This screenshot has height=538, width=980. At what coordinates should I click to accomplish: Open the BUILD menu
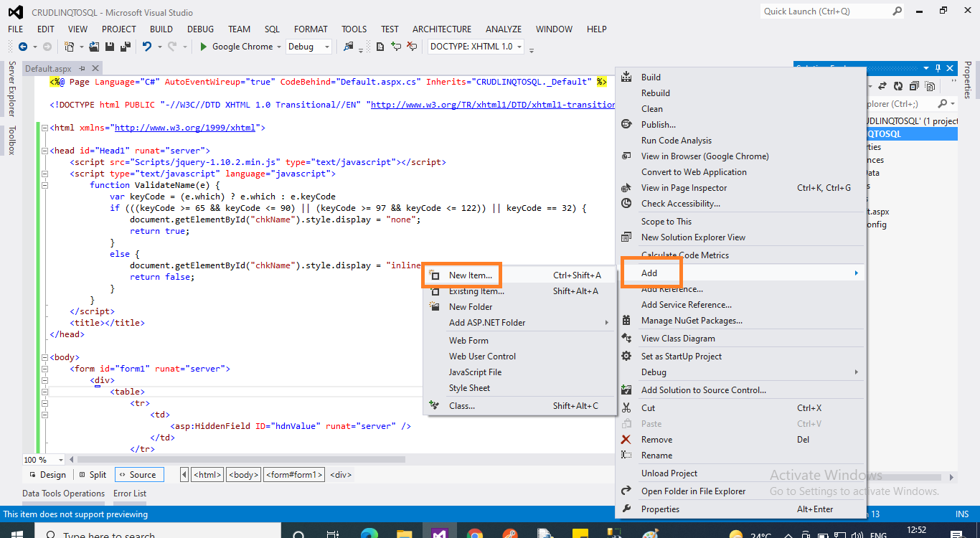[161, 29]
